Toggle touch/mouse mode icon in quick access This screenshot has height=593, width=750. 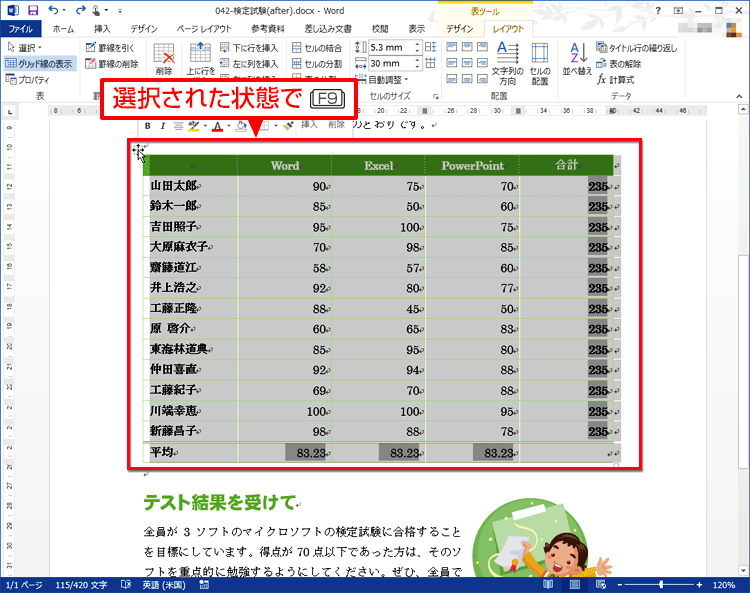click(96, 10)
